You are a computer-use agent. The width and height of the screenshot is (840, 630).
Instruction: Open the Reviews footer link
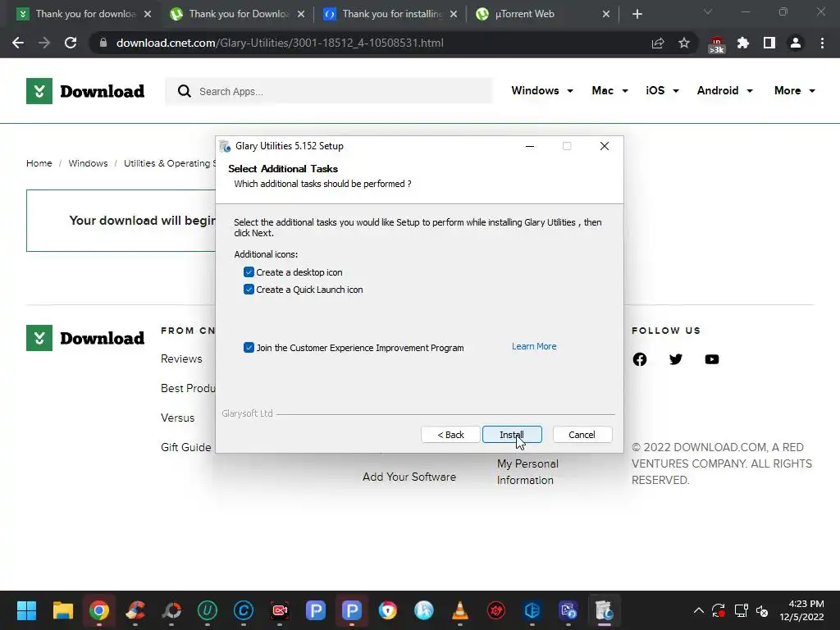point(181,359)
